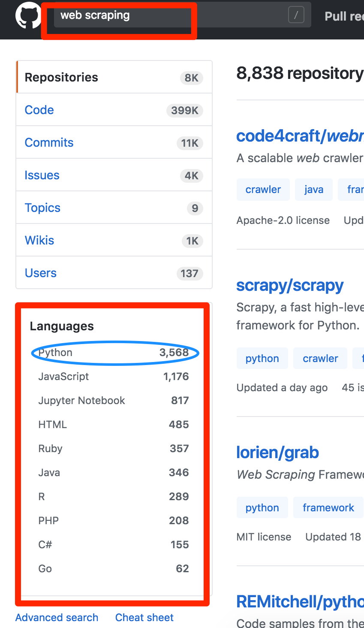Open the Cheat sheet link
This screenshot has width=364, height=628.
(144, 617)
